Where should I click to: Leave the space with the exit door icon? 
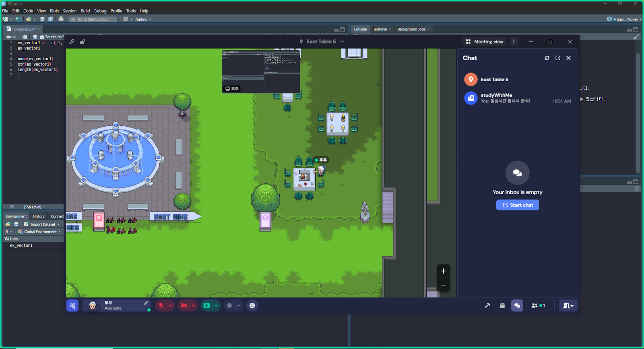click(x=568, y=306)
